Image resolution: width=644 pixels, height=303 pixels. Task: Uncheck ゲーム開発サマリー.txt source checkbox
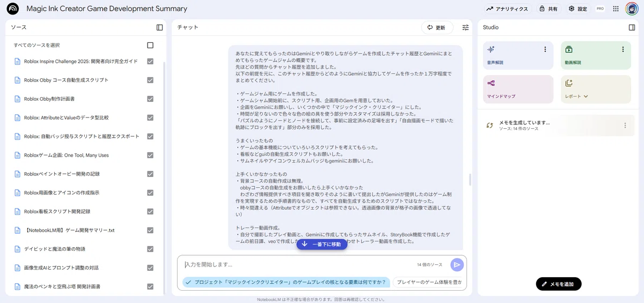tap(150, 230)
